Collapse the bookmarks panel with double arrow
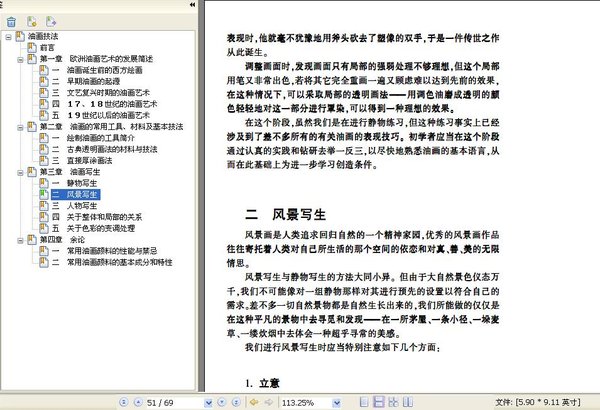 192,5
